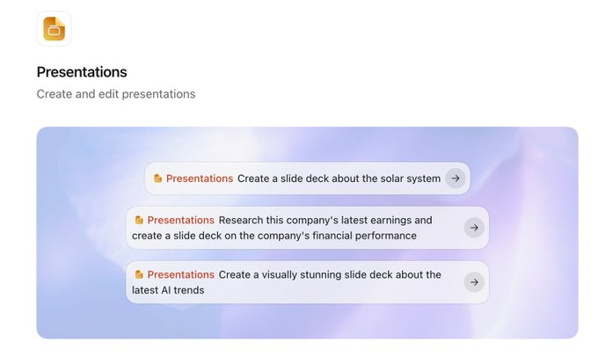Click the 'Create and edit presentations' subtitle
598x364 pixels.
tap(116, 94)
